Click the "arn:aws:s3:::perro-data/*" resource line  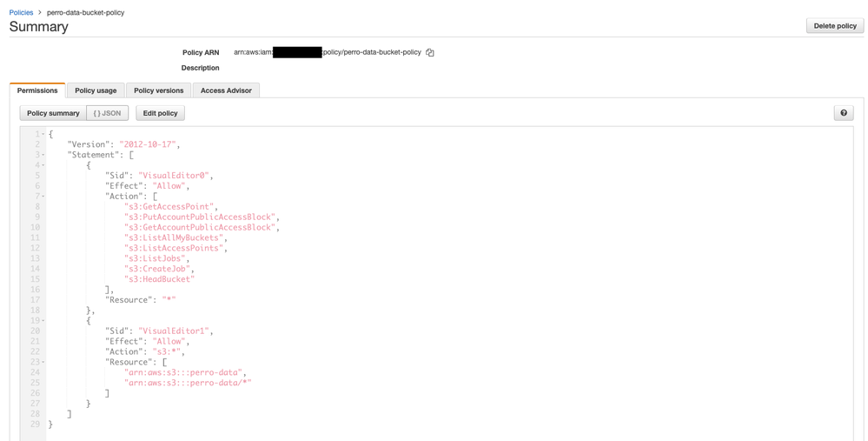coord(189,383)
